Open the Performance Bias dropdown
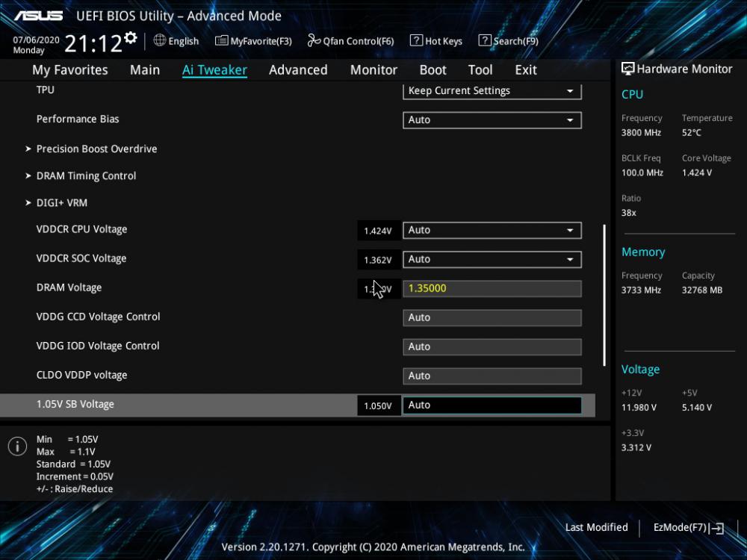The height and width of the screenshot is (560, 747). tap(492, 120)
